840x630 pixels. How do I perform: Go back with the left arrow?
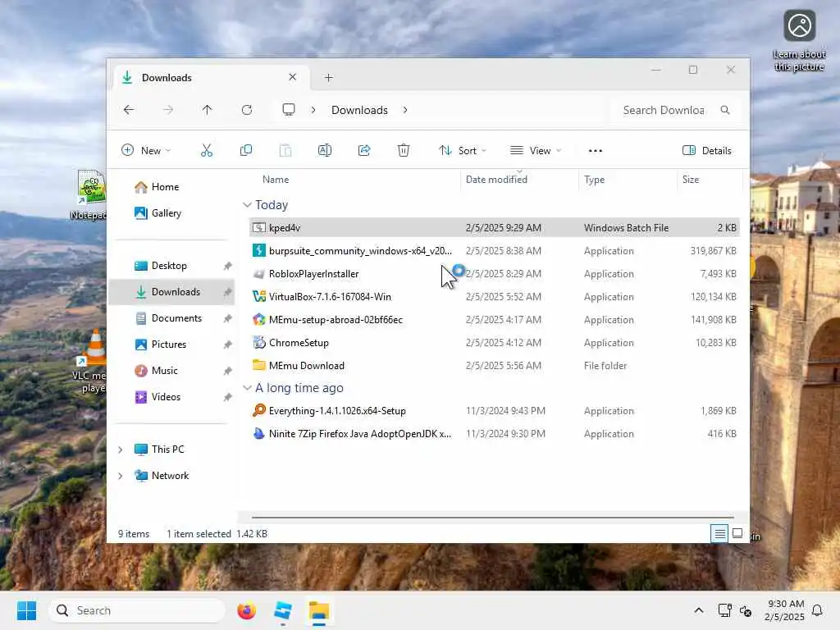[129, 110]
